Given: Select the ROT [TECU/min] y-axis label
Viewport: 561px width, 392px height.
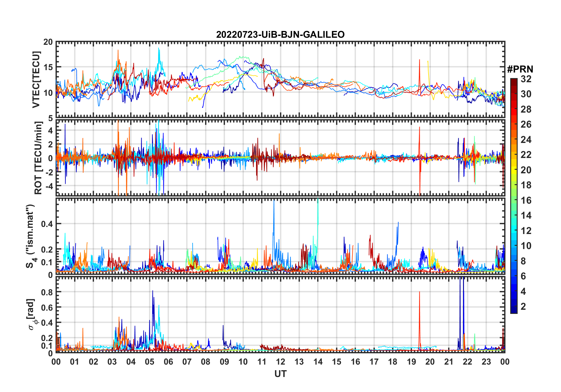Looking at the screenshot, I should tap(39, 158).
